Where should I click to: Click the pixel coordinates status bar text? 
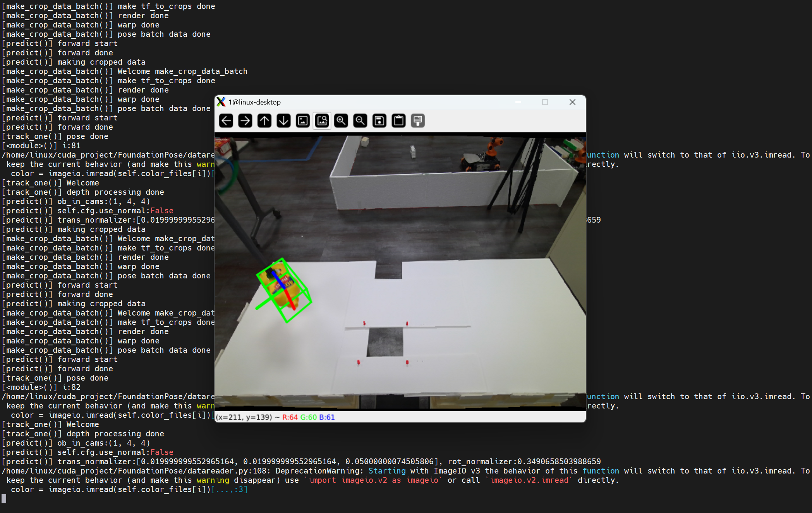244,417
